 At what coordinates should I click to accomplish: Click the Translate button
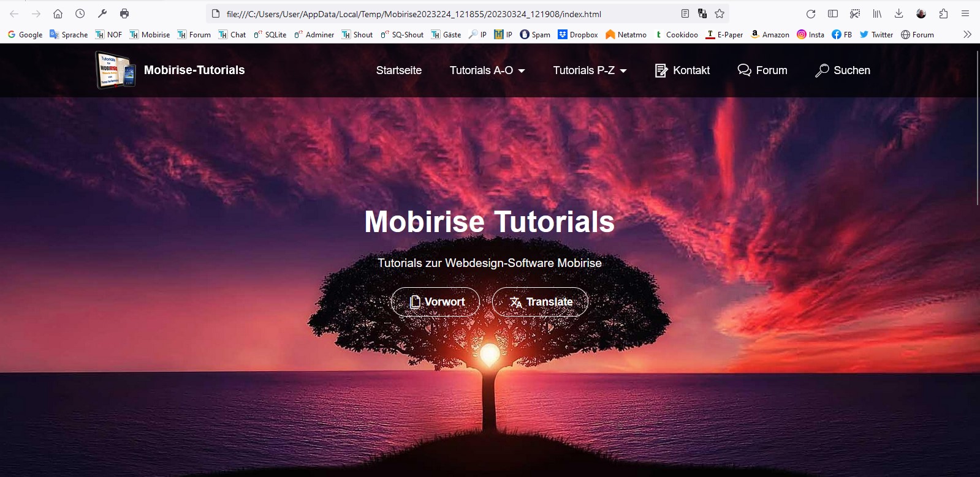click(540, 302)
